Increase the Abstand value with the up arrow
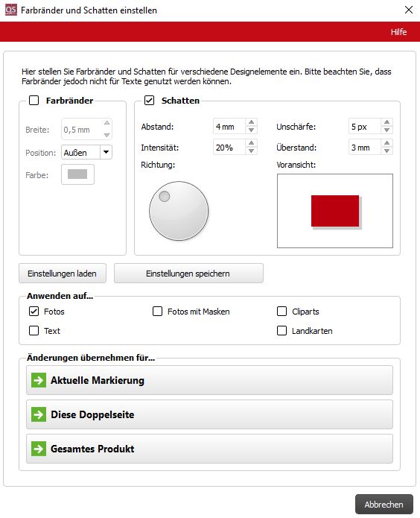The height and width of the screenshot is (518, 420). tap(251, 122)
